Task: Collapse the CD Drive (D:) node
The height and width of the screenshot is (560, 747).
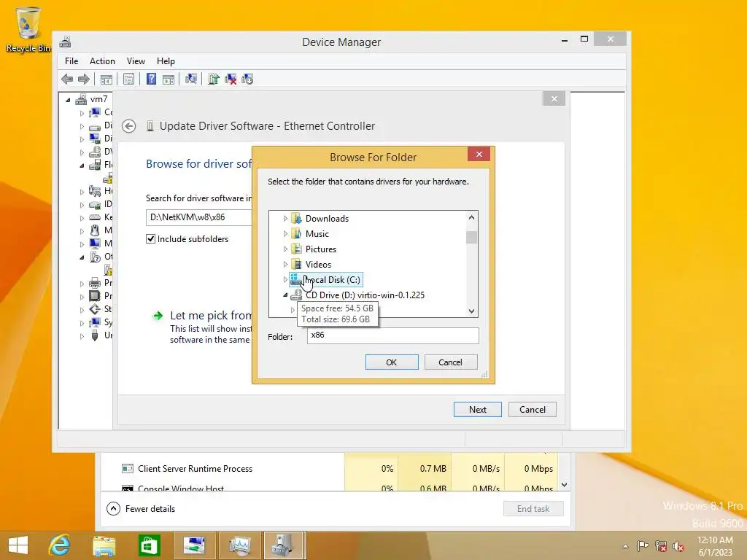Action: (x=285, y=295)
